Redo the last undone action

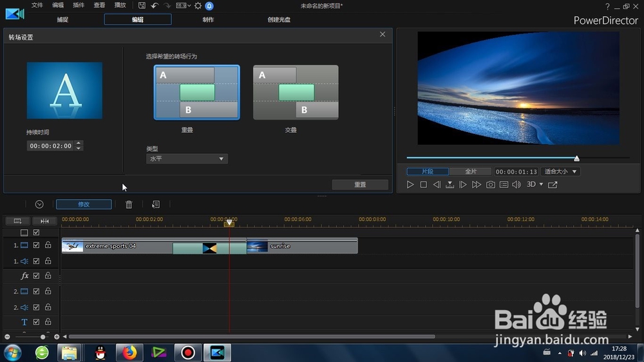tap(167, 6)
